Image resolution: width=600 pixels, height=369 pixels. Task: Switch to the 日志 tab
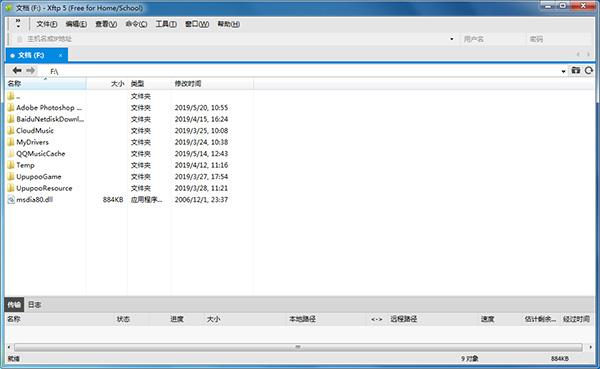34,305
